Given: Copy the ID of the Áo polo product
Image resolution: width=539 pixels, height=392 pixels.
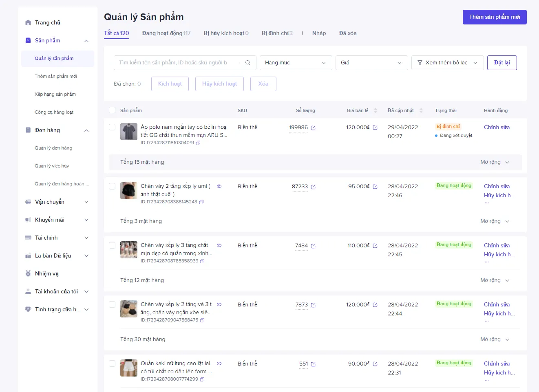Looking at the screenshot, I should 198,143.
